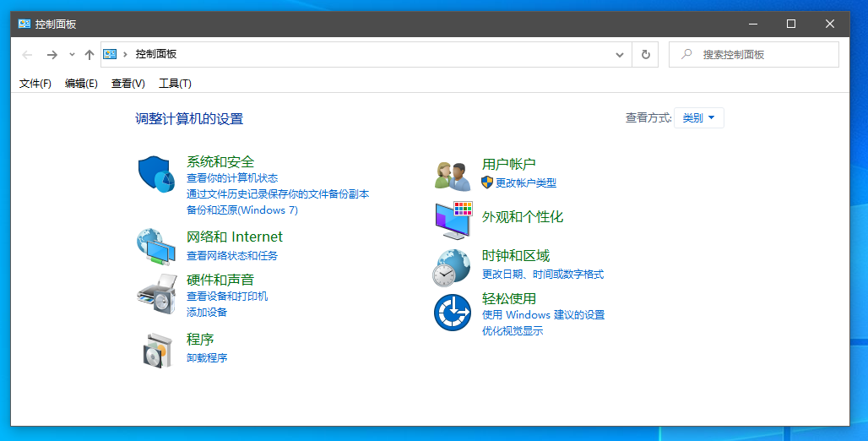Expand the address bar history dropdown

pos(620,54)
